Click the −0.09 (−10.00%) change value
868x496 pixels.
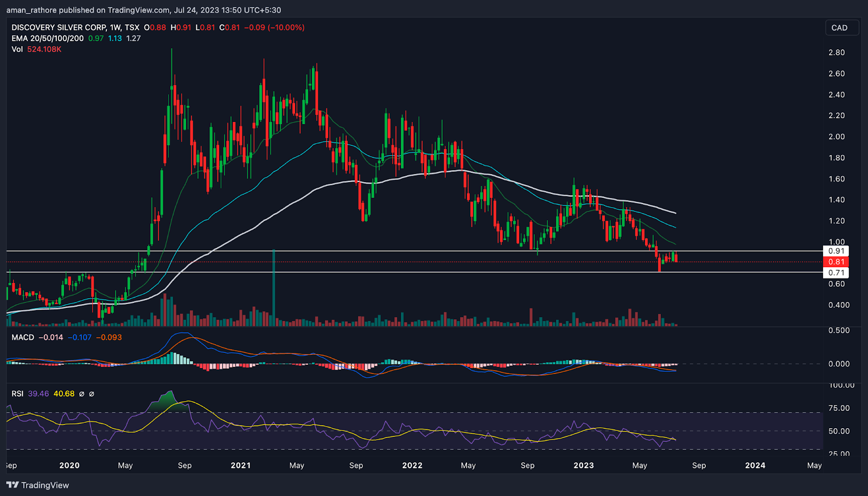[x=274, y=27]
